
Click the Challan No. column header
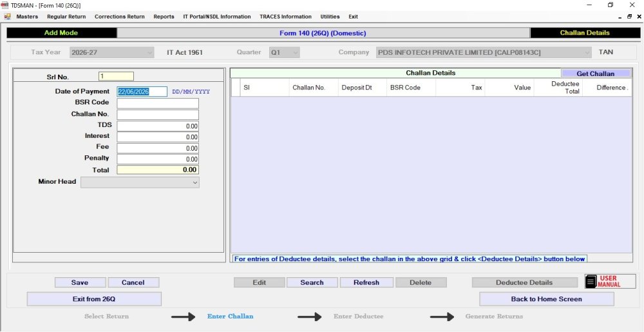314,88
